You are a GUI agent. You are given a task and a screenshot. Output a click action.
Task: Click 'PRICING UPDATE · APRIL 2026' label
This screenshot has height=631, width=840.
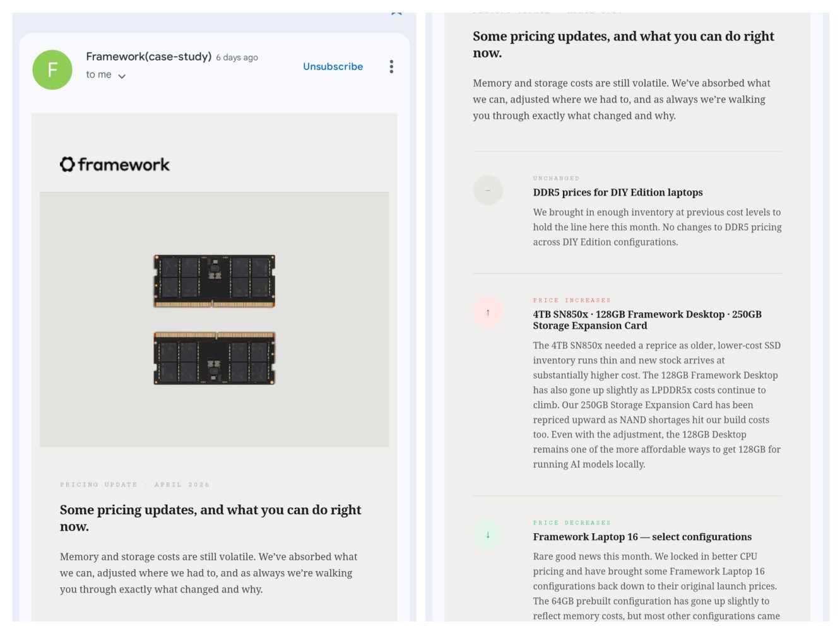(x=134, y=485)
